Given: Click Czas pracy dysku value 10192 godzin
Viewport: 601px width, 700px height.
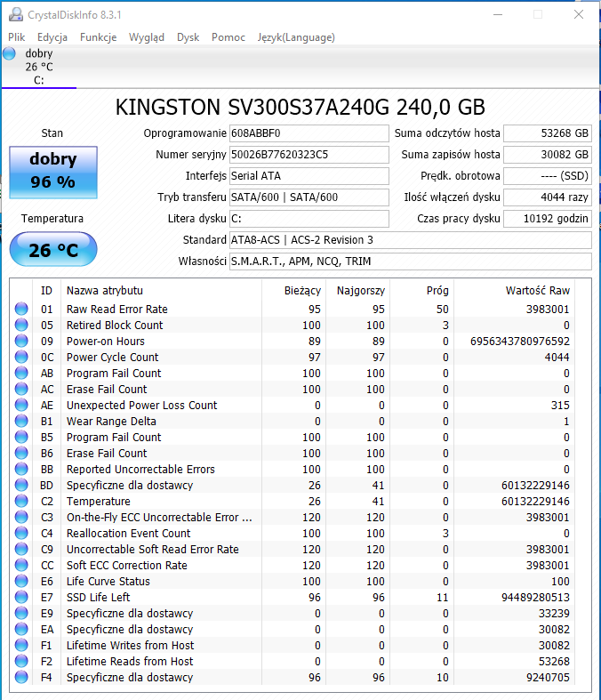Looking at the screenshot, I should point(548,219).
